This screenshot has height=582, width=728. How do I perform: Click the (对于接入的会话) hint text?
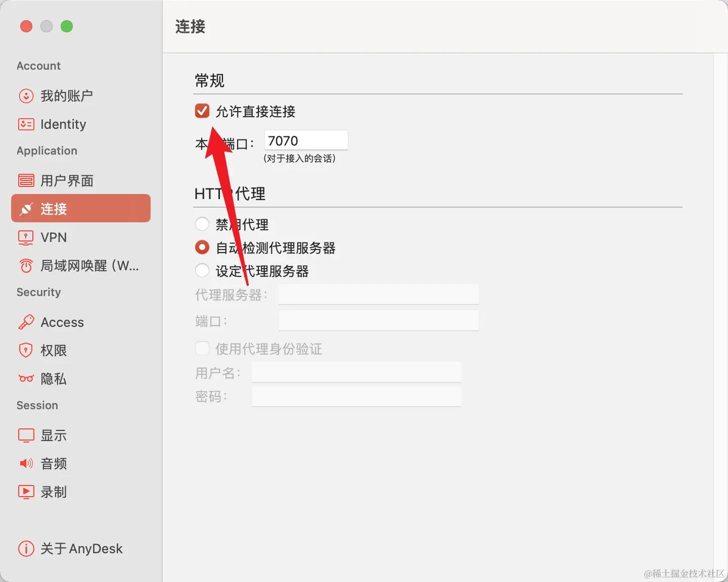pyautogui.click(x=299, y=159)
